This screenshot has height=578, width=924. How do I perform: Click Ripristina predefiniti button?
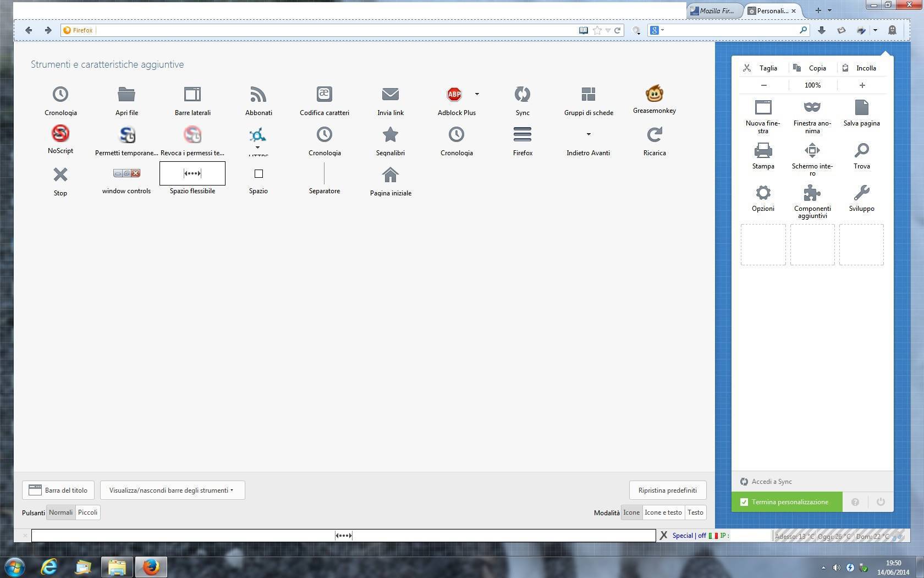pos(667,490)
